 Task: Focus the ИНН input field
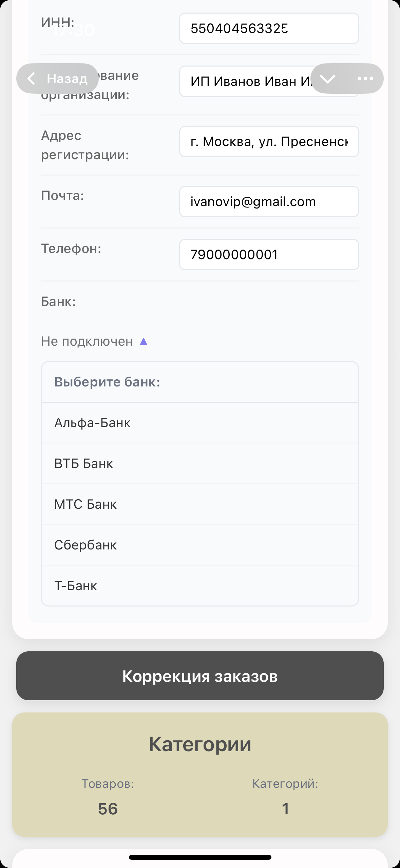coord(269,29)
